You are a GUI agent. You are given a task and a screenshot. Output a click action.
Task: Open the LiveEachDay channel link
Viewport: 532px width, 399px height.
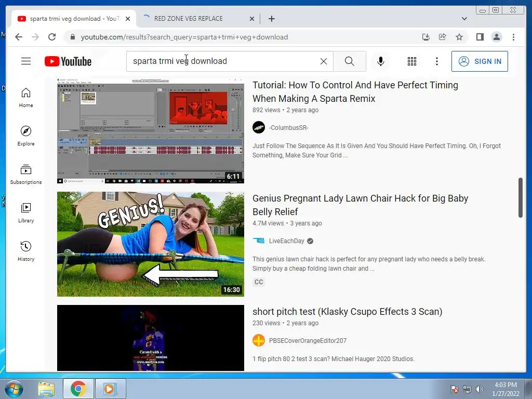click(287, 241)
